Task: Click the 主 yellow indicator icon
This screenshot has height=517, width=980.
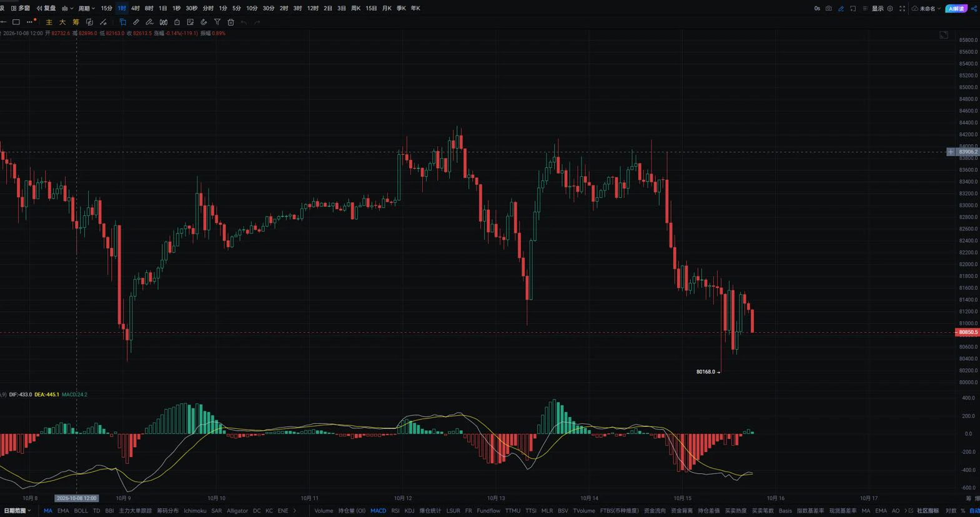Action: pyautogui.click(x=49, y=22)
